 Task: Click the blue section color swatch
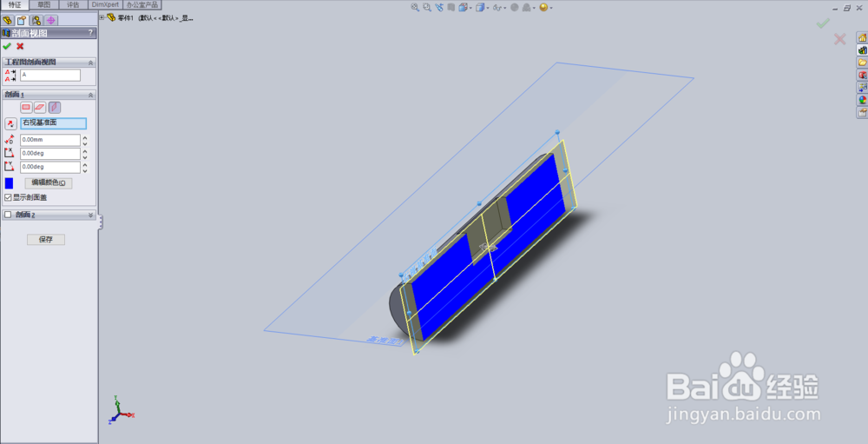coord(9,183)
